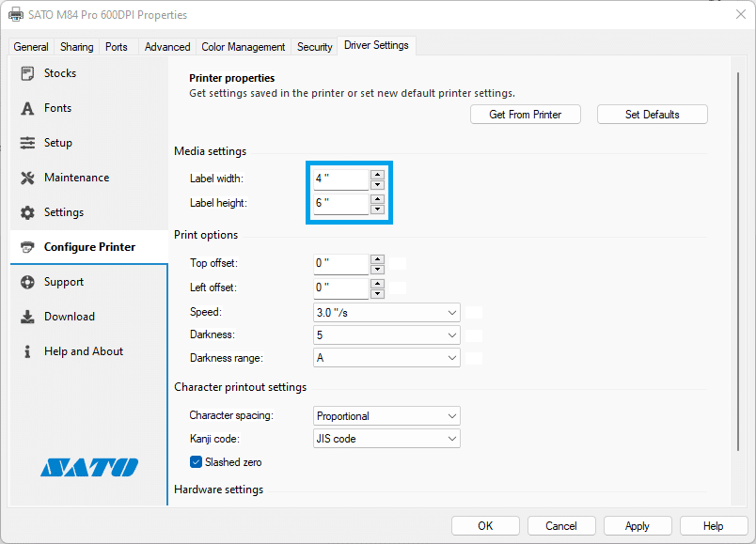Close the Properties dialog window
The width and height of the screenshot is (756, 544).
pyautogui.click(x=741, y=14)
